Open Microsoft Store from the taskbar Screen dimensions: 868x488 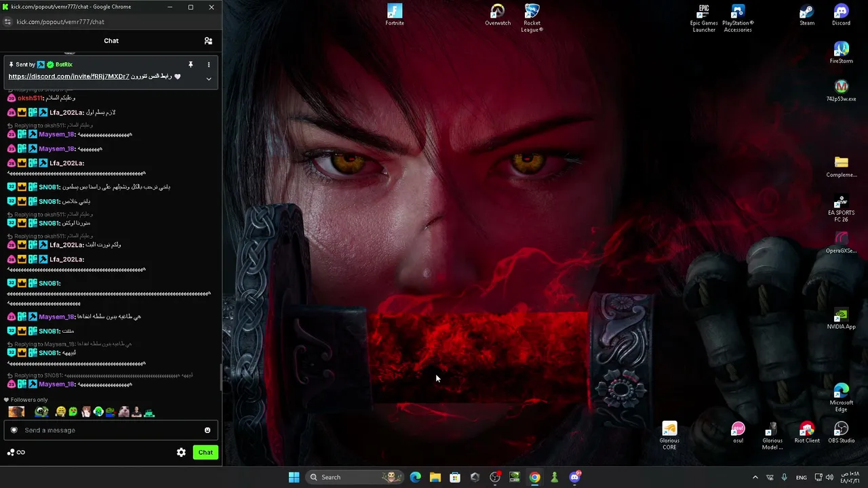pos(455,477)
